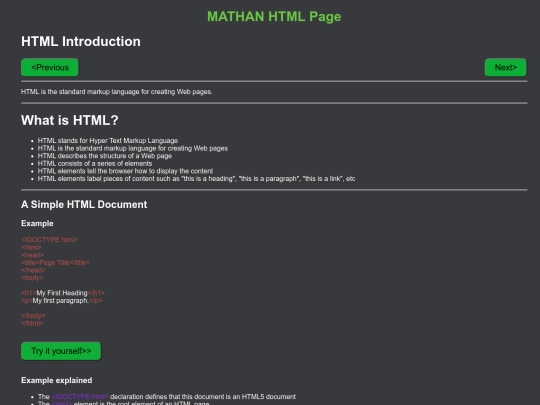This screenshot has height=405, width=540.
Task: Click the red <html> opening tag line
Action: click(31, 247)
